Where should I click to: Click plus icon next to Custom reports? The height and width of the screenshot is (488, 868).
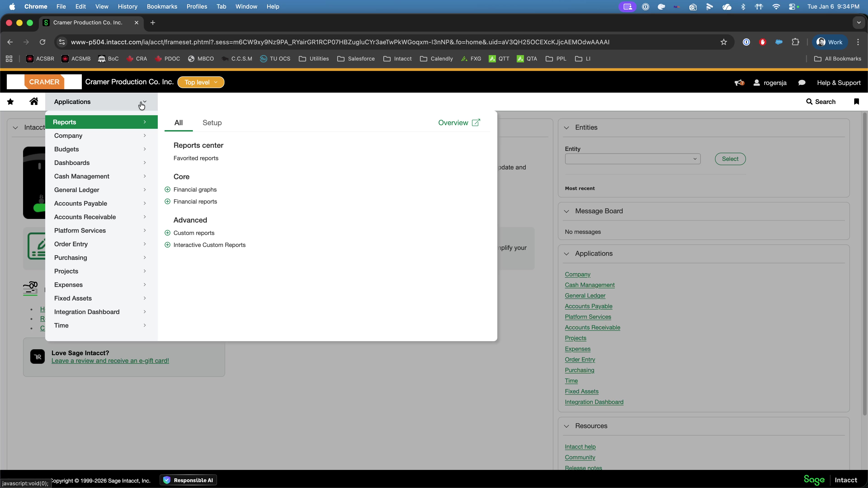167,233
